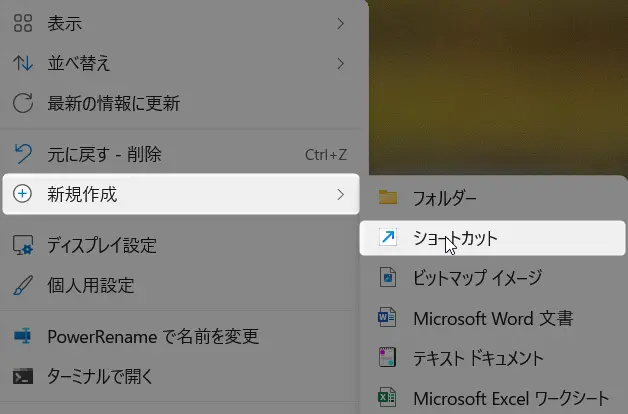Click the paintbrush icon for 個人用設定
The width and height of the screenshot is (628, 414).
pyautogui.click(x=22, y=285)
